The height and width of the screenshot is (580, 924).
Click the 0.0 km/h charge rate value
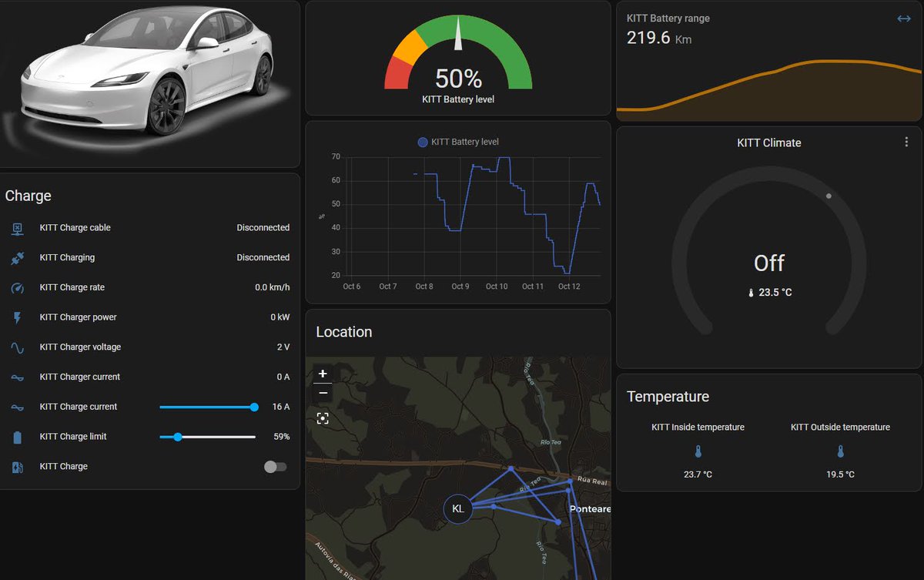point(273,288)
